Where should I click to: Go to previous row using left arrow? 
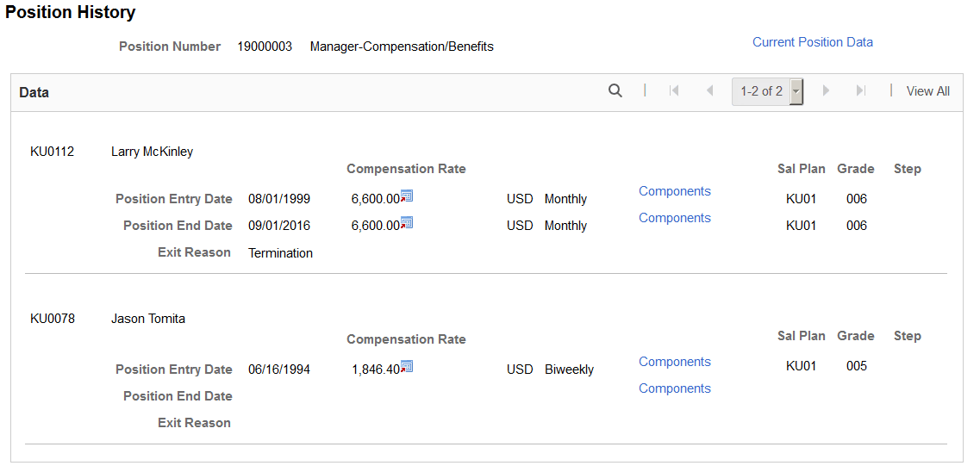(709, 90)
